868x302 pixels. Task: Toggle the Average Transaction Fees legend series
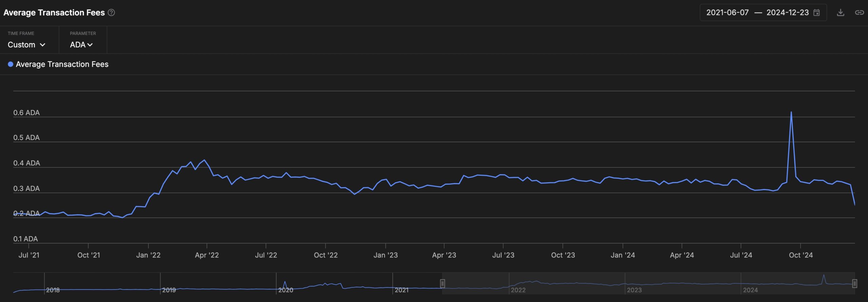[58, 64]
